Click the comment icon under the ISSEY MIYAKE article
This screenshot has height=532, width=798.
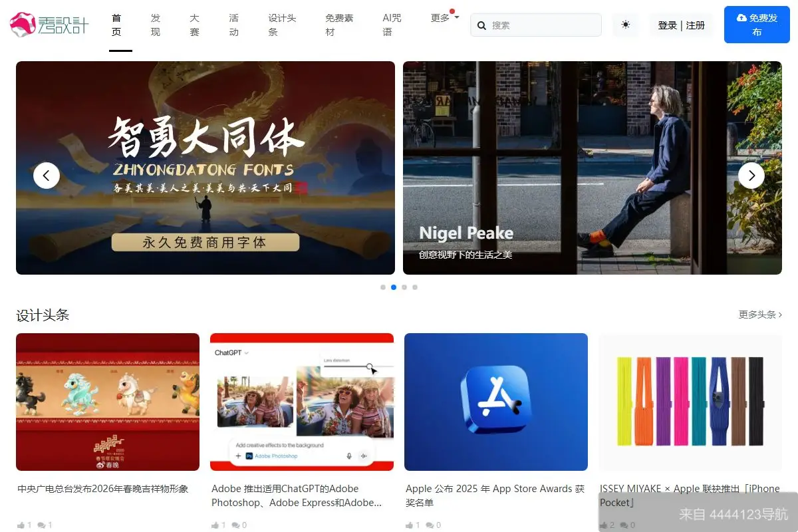pos(624,525)
